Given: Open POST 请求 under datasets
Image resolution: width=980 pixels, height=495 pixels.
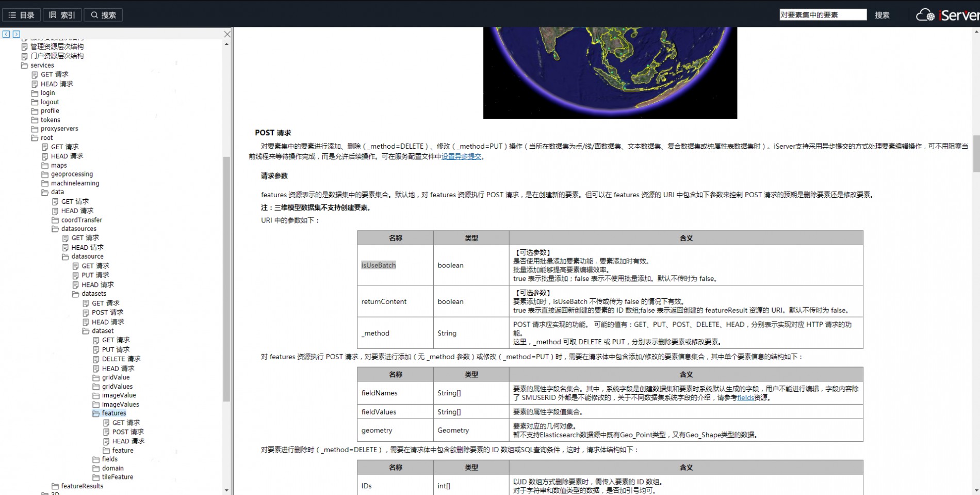Looking at the screenshot, I should tap(107, 312).
